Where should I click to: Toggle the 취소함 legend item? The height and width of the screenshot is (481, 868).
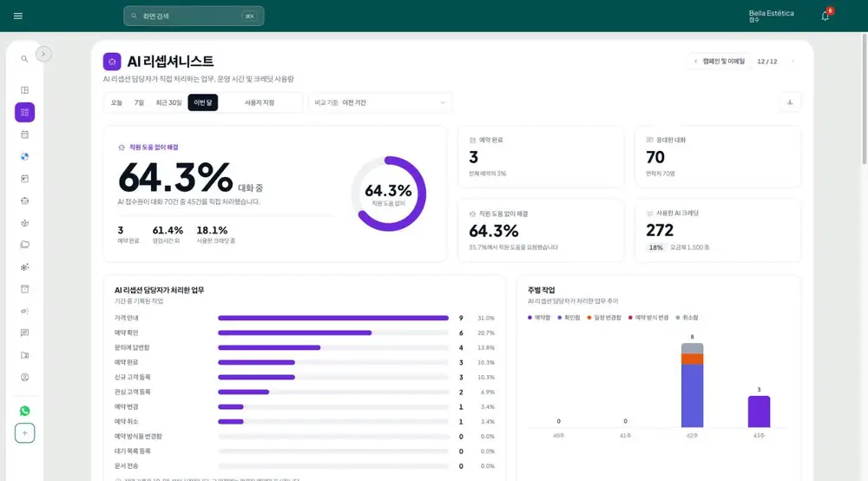click(687, 318)
